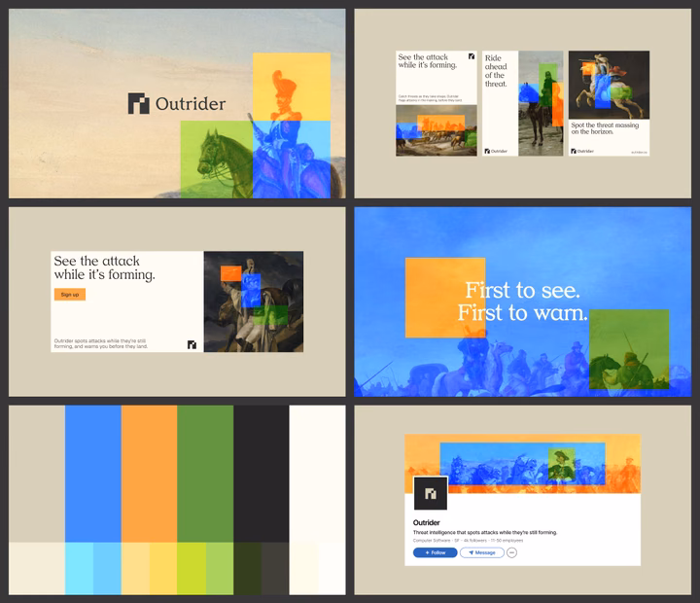Viewport: 700px width, 603px height.
Task: Click the painting image in the Sign up banner
Action: 254,301
